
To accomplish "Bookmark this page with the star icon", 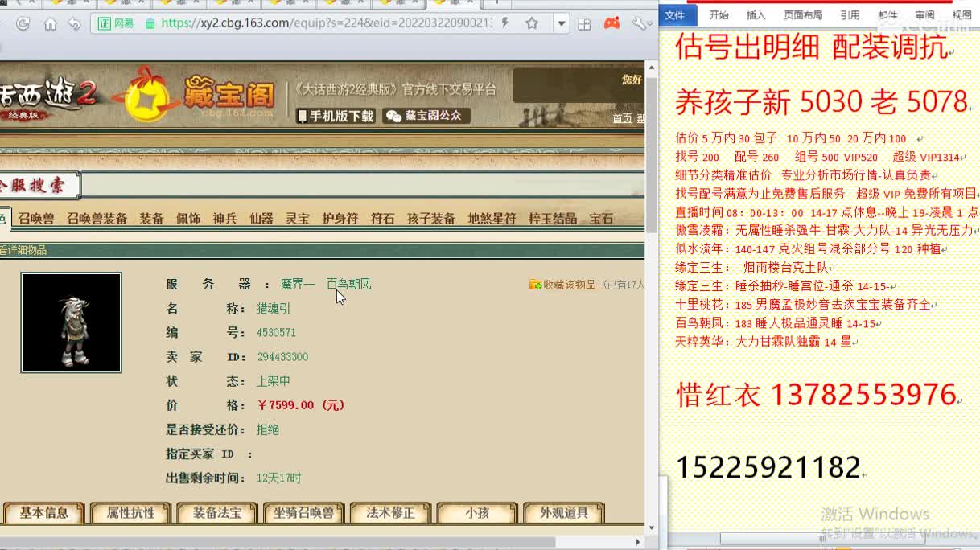I will (x=532, y=23).
